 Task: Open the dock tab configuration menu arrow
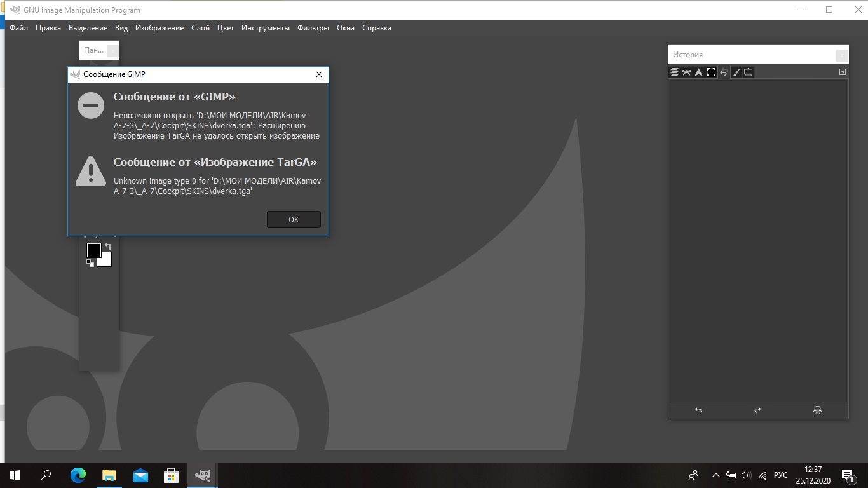[x=843, y=72]
